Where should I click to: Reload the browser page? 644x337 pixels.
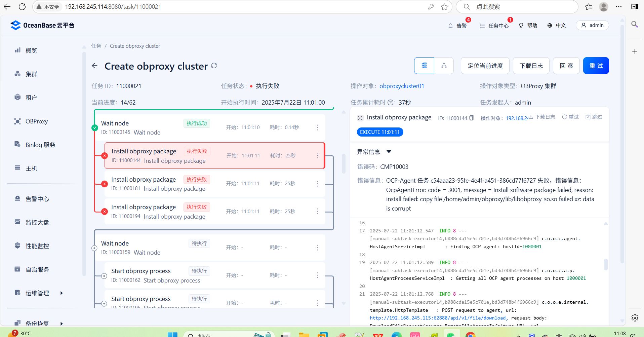[22, 7]
